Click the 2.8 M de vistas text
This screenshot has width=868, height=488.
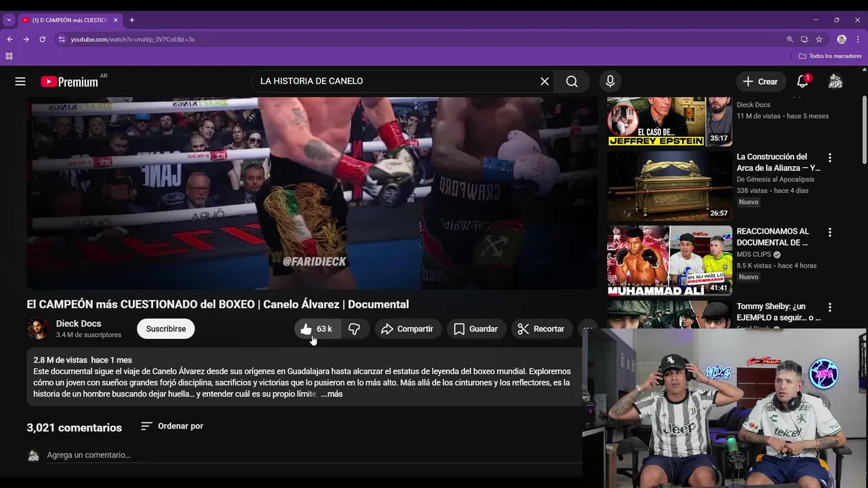pos(60,360)
